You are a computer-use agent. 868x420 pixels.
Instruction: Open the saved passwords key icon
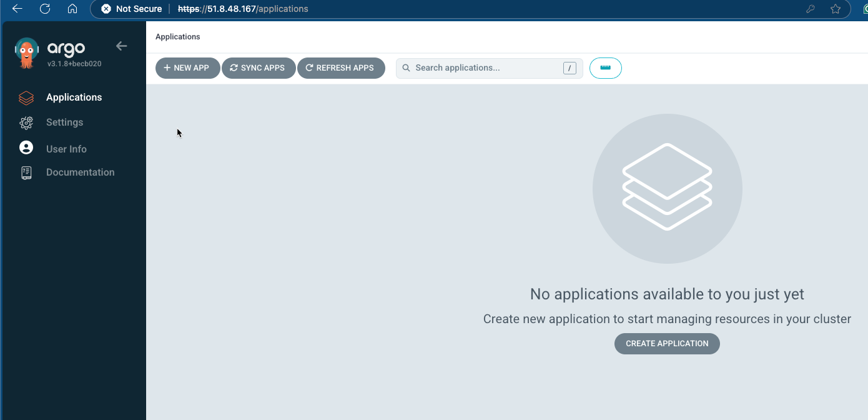click(810, 9)
